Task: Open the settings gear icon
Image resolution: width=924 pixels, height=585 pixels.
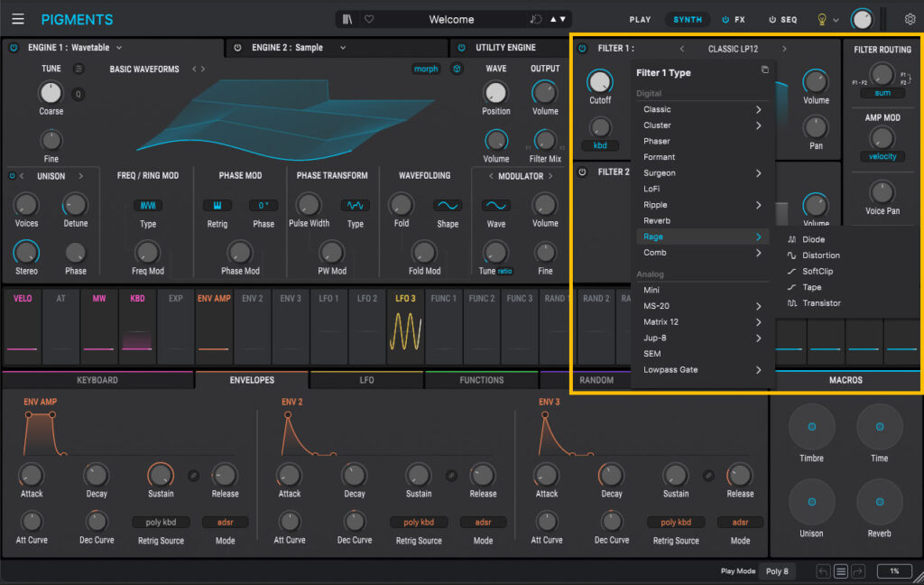Action: 910,20
